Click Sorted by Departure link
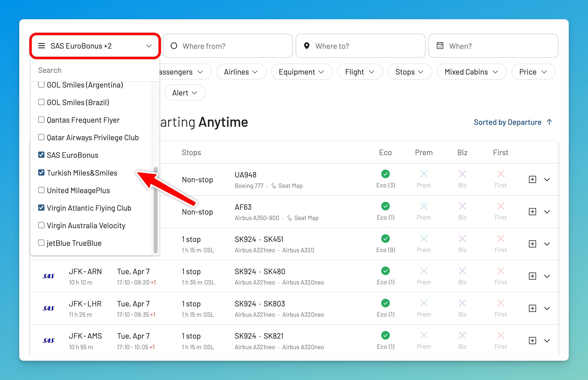This screenshot has height=380, width=588. [x=508, y=122]
